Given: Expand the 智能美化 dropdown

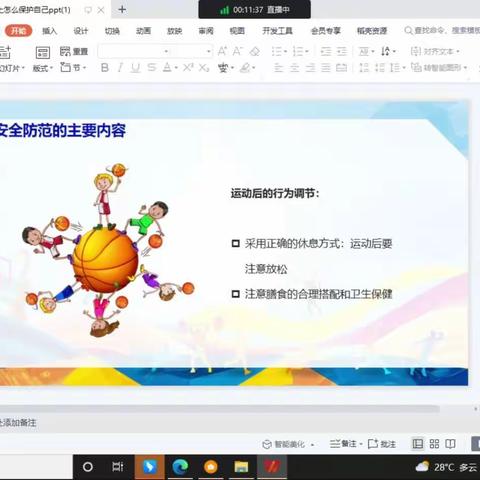Looking at the screenshot, I should coord(312,445).
